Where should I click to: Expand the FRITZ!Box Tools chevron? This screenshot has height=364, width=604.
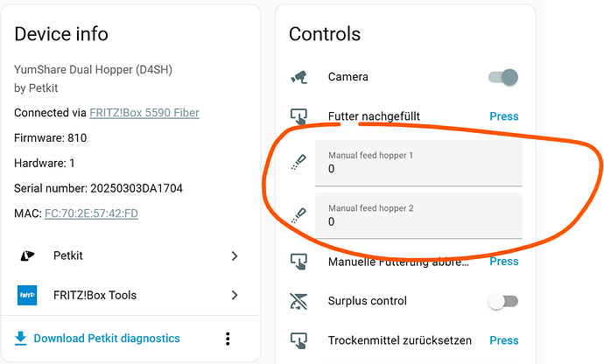click(235, 295)
